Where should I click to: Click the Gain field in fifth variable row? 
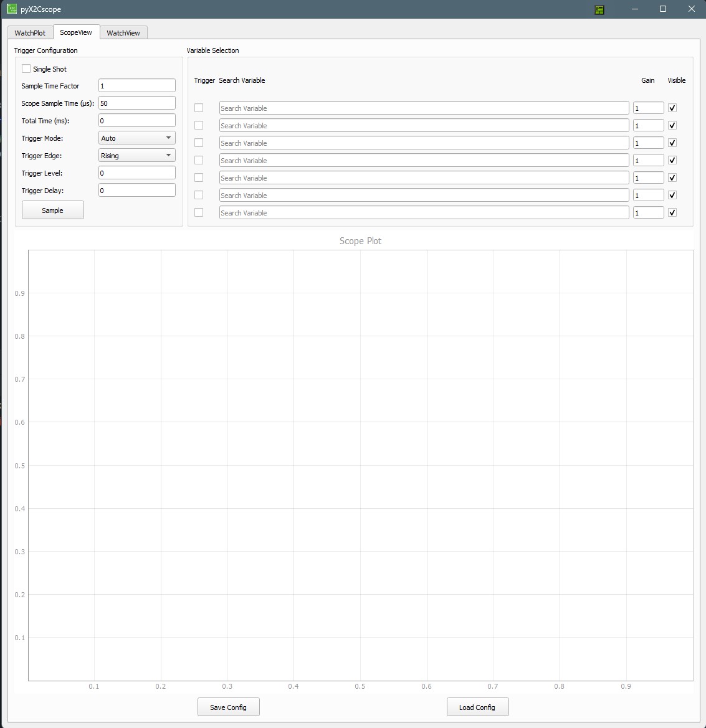649,177
